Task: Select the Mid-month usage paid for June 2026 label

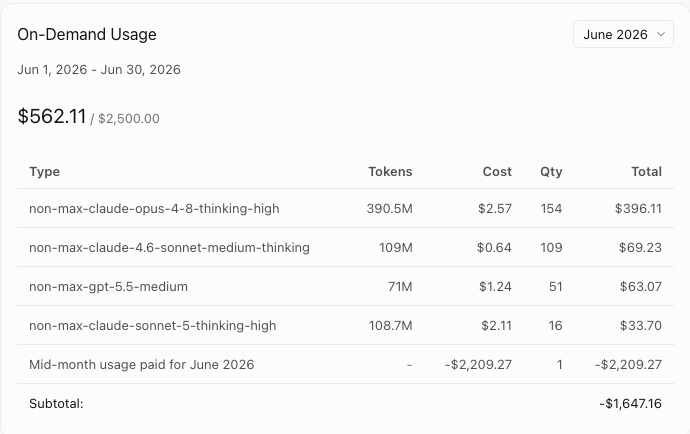Action: click(142, 364)
